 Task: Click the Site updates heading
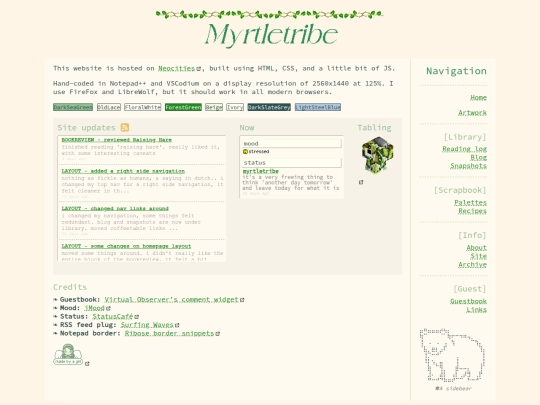[86, 128]
